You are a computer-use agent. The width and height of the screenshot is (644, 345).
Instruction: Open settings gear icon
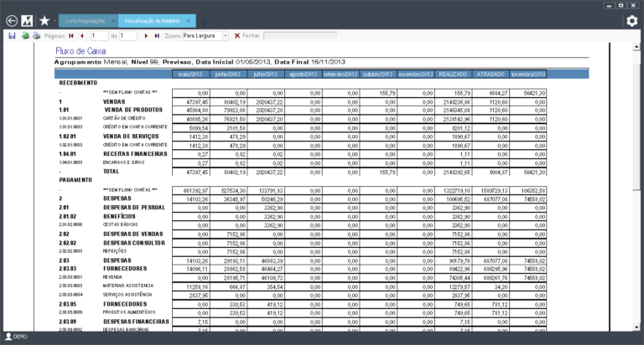pos(631,21)
